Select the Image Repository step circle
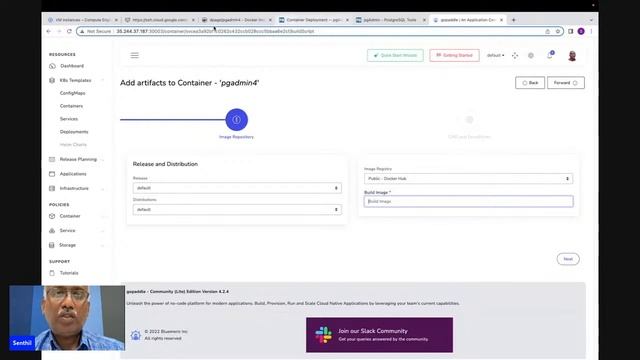The height and width of the screenshot is (360, 640). 236,120
